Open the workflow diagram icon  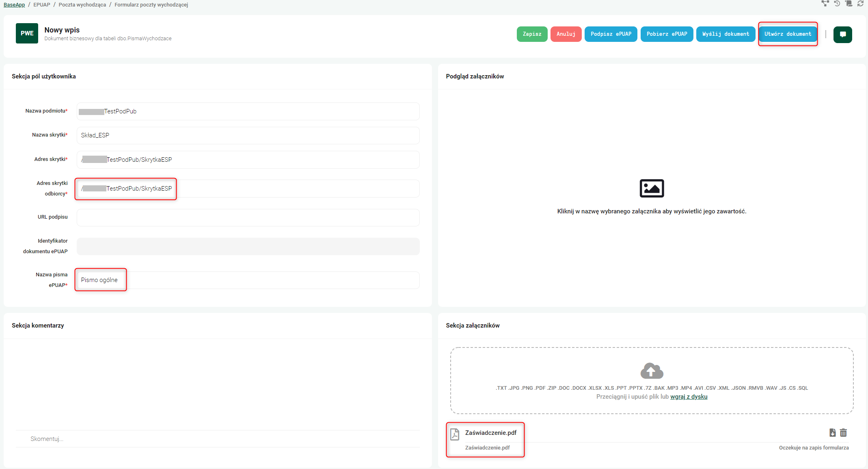[x=825, y=4]
